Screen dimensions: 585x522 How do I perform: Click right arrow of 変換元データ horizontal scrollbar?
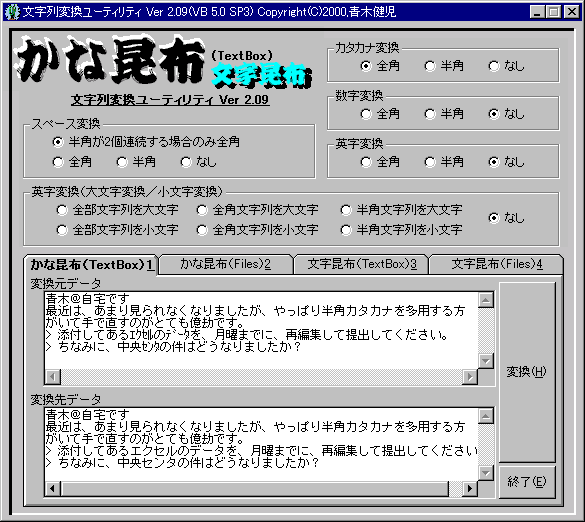(x=470, y=377)
